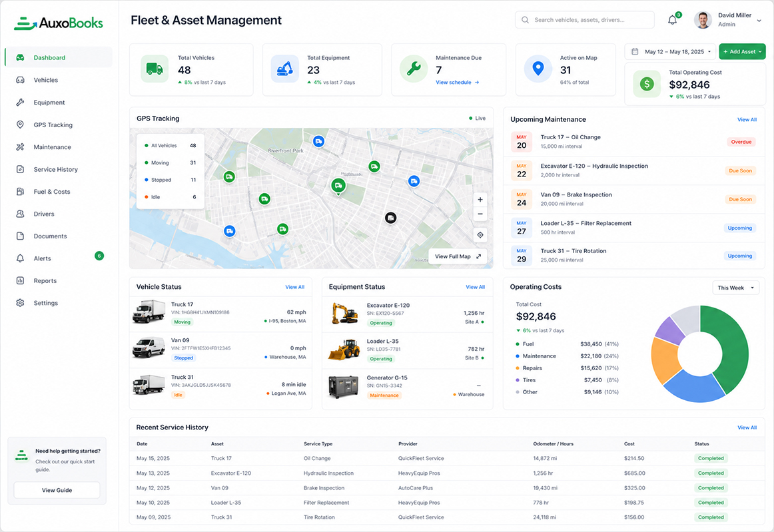Click the Maintenance Due wrench icon

[414, 69]
